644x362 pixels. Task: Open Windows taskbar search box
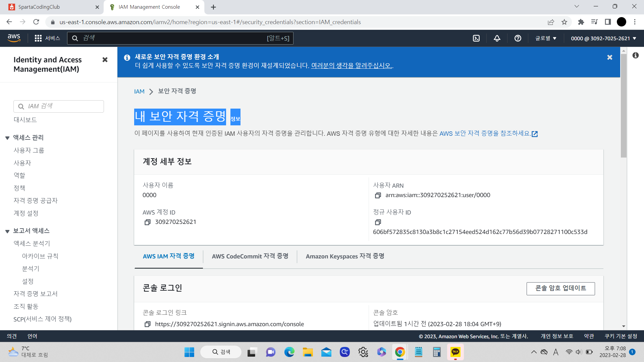pos(221,352)
